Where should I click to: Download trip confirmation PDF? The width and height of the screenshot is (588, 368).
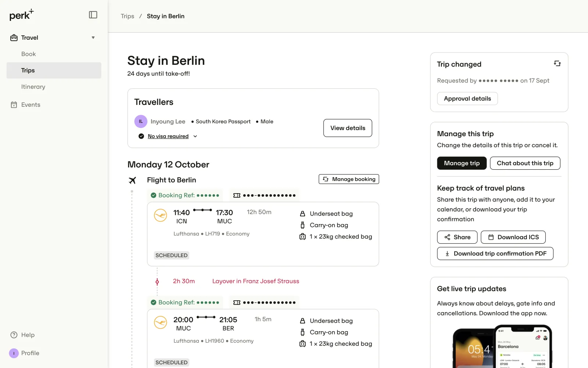[495, 254]
